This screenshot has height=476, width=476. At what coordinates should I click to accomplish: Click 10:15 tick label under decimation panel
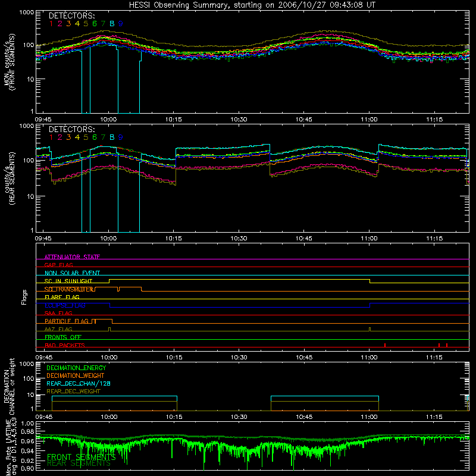(x=174, y=417)
